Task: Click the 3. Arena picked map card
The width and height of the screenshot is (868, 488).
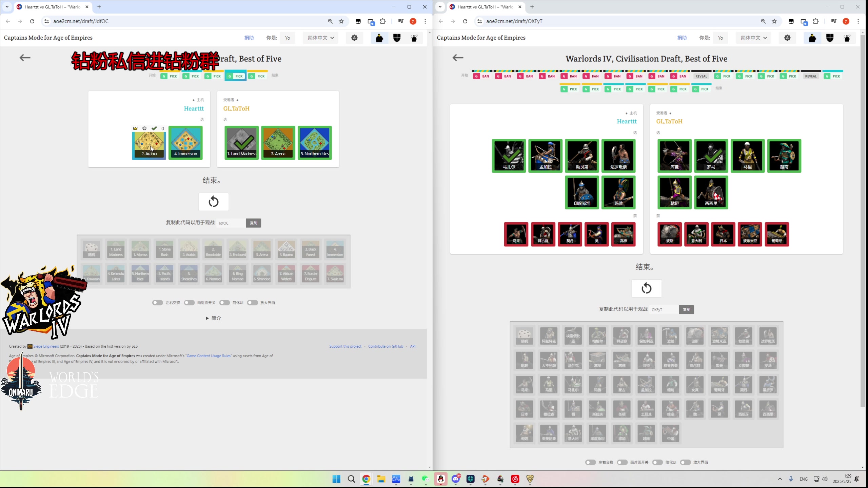Action: click(x=278, y=143)
